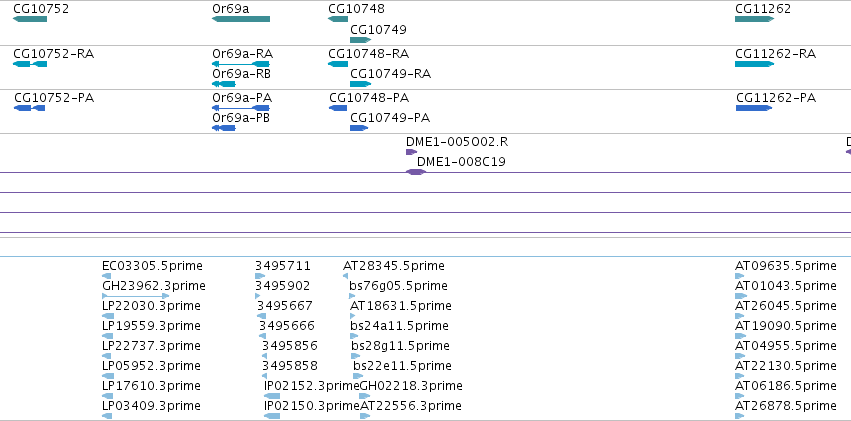Select the CG10749 gene arrow glyph
Screen dimensions: 851x421
(360, 40)
